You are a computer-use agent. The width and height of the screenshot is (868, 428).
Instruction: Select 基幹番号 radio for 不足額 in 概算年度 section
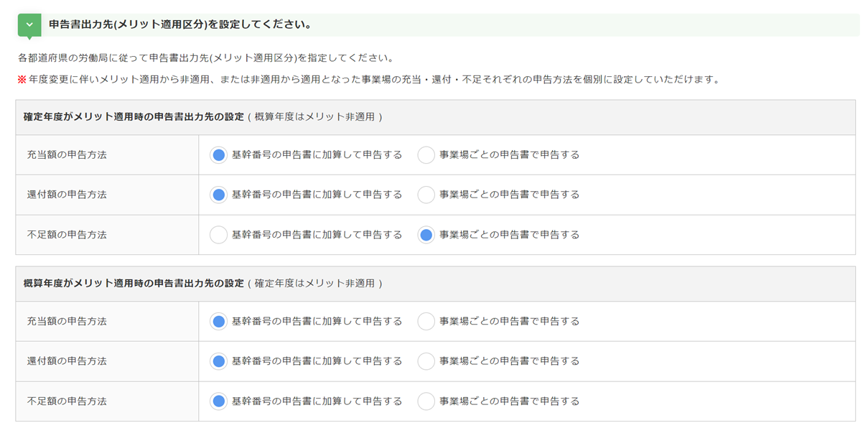pos(219,401)
